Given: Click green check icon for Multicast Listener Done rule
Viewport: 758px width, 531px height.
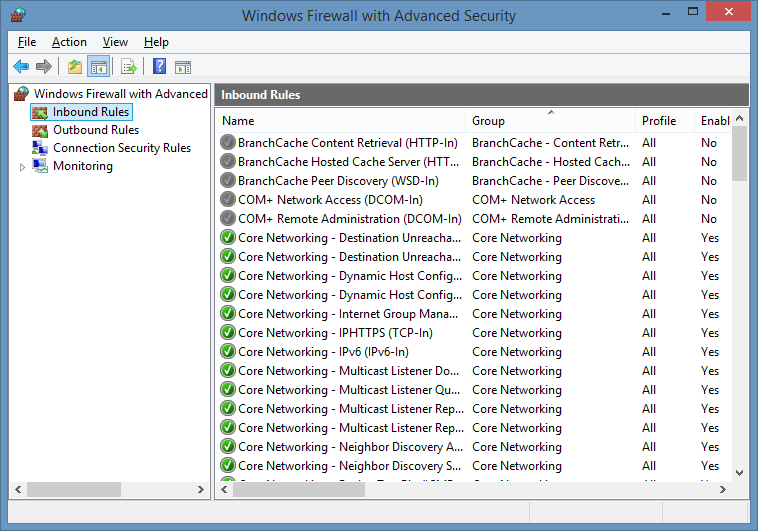Looking at the screenshot, I should click(x=228, y=370).
